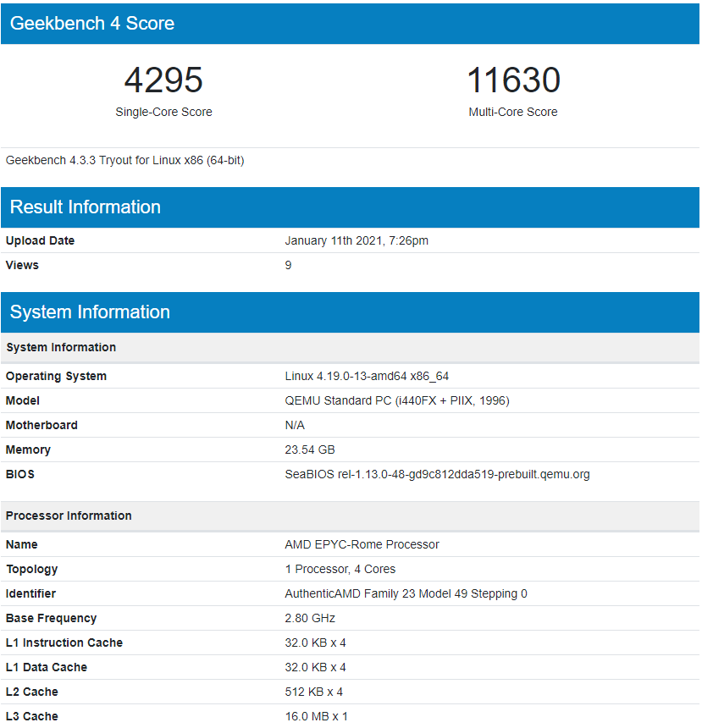The image size is (702, 728).
Task: Click the Motherboard value 'N/A'
Action: [295, 425]
